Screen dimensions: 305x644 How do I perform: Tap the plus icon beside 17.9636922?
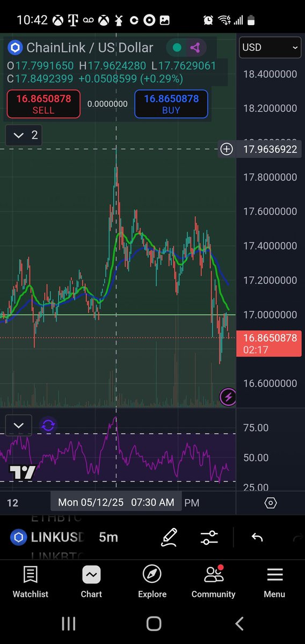pyautogui.click(x=227, y=149)
